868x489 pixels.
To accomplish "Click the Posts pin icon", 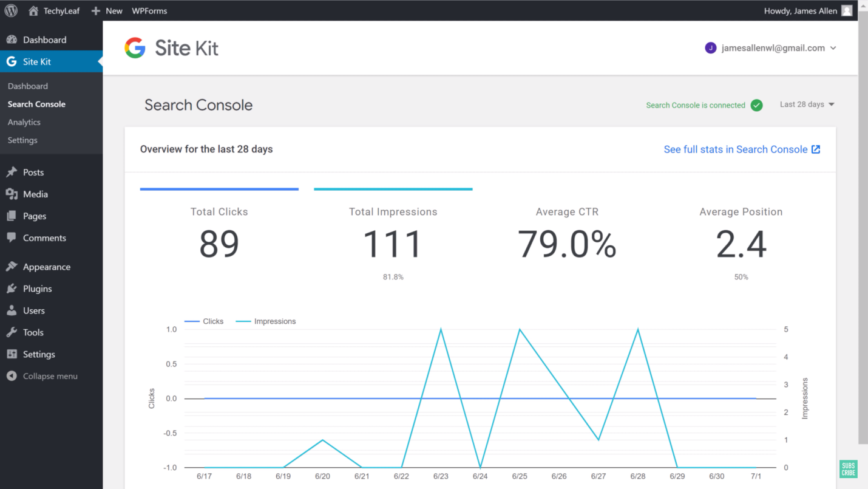I will (12, 172).
